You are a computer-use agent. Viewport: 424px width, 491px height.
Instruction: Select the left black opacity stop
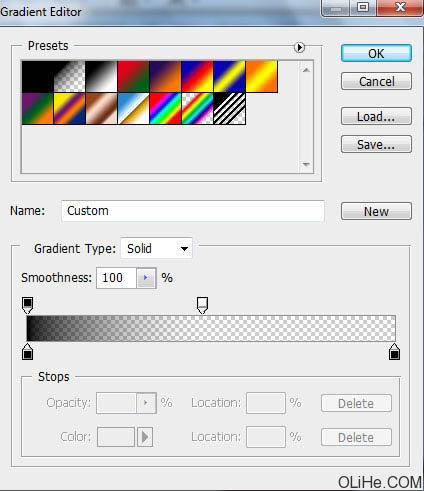pos(27,305)
